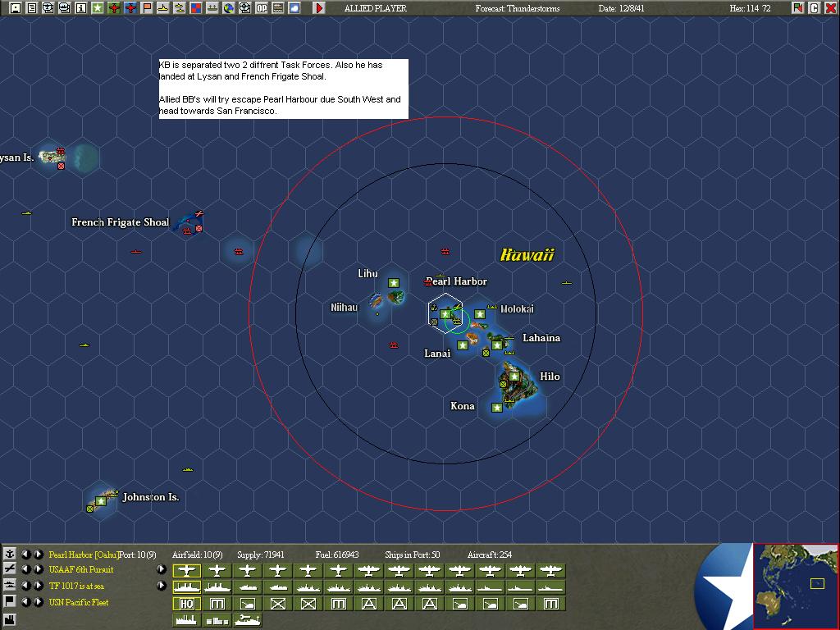Image resolution: width=840 pixels, height=630 pixels.
Task: Go to next base beside Pearl Harbor label
Action: 38,554
